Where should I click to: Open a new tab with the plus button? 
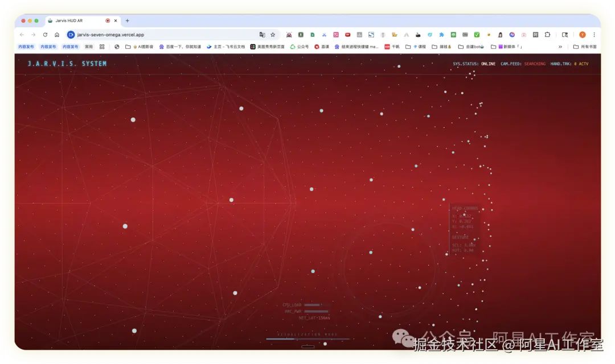pyautogui.click(x=127, y=21)
